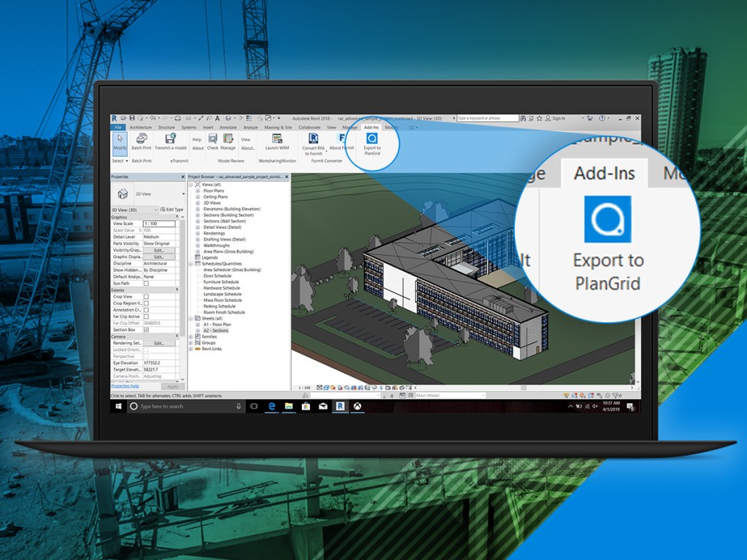Image resolution: width=747 pixels, height=560 pixels.
Task: Click the Print icon in quick access toolbar
Action: 178,118
